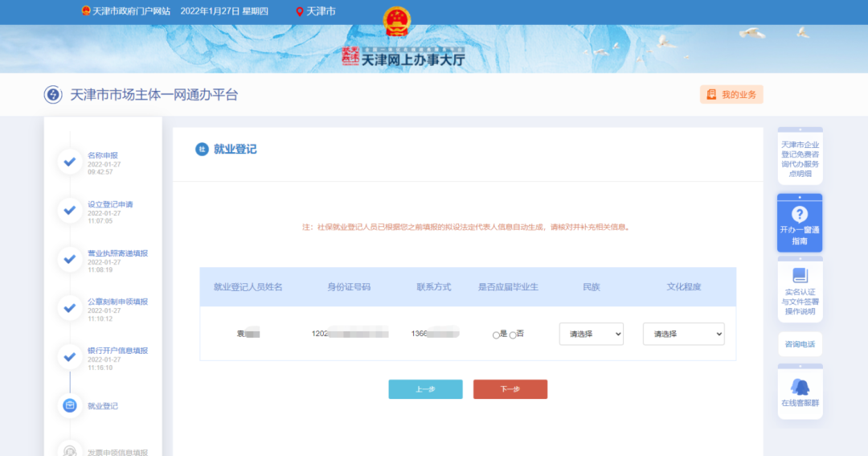Go to 公章刻制申领填报 step
Viewport: 868px width, 456px height.
(x=118, y=302)
